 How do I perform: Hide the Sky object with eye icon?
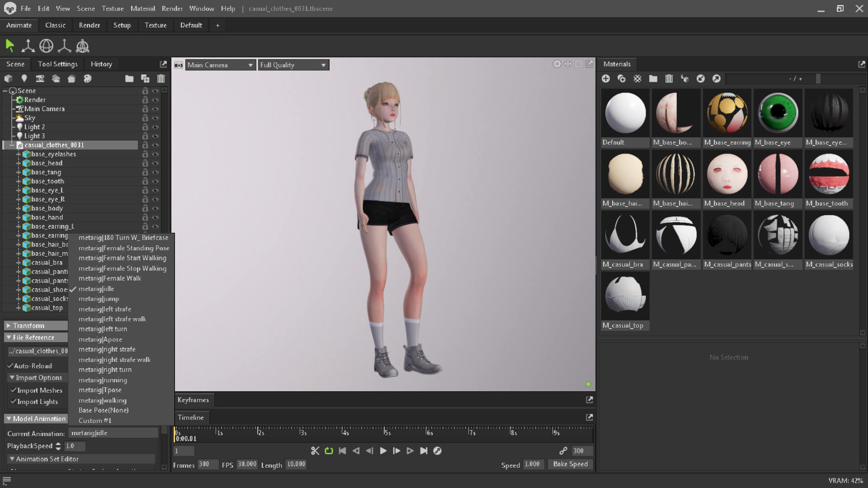coord(156,118)
